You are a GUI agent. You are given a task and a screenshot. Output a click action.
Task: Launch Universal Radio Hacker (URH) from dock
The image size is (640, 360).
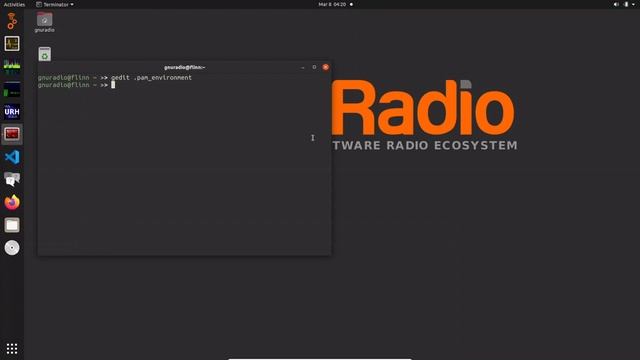pos(12,112)
